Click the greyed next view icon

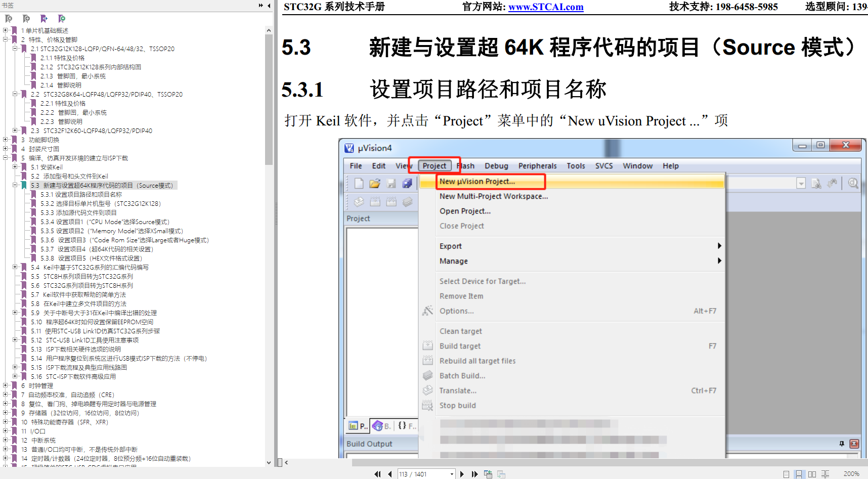(x=501, y=474)
